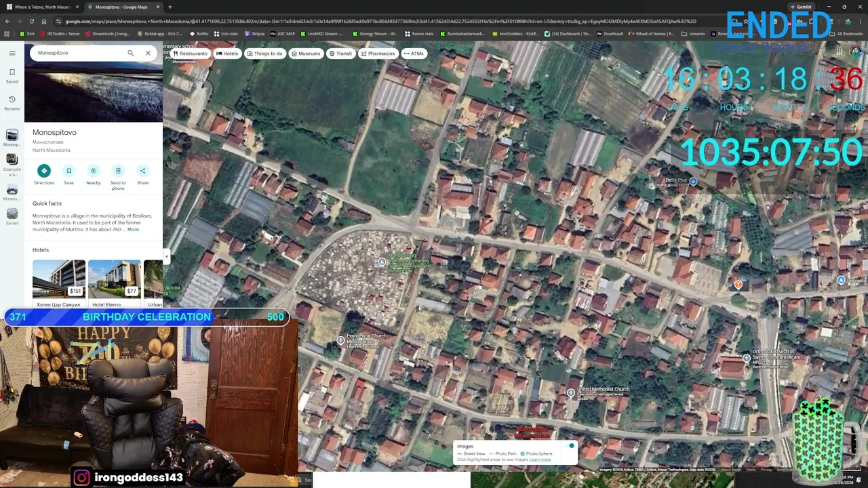Click the Monospitovo search input field
The image size is (868, 488).
coord(78,53)
